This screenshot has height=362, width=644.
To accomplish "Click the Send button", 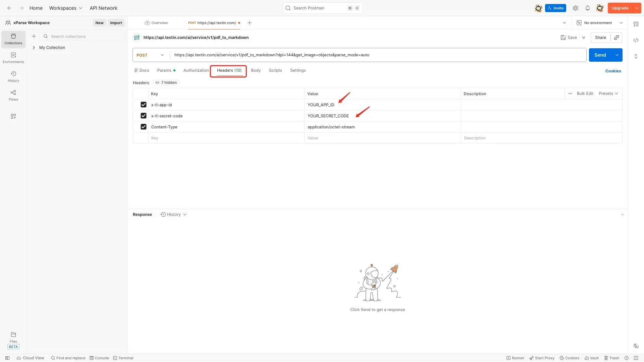I will (x=600, y=55).
